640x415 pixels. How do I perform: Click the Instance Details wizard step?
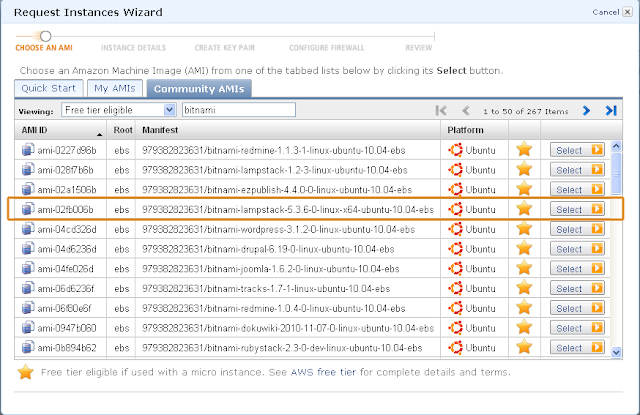pyautogui.click(x=133, y=48)
